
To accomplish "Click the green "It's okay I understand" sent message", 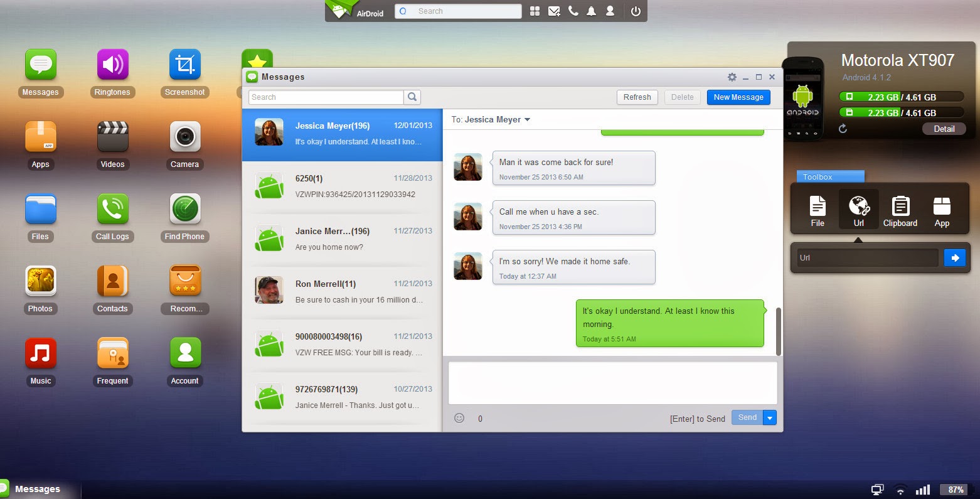I will click(671, 323).
